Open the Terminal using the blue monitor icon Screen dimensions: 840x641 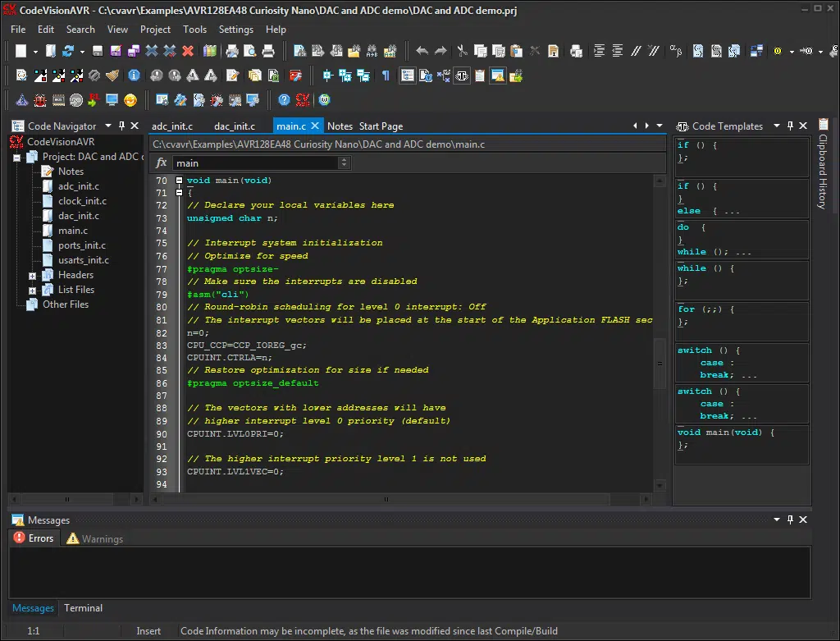[112, 99]
